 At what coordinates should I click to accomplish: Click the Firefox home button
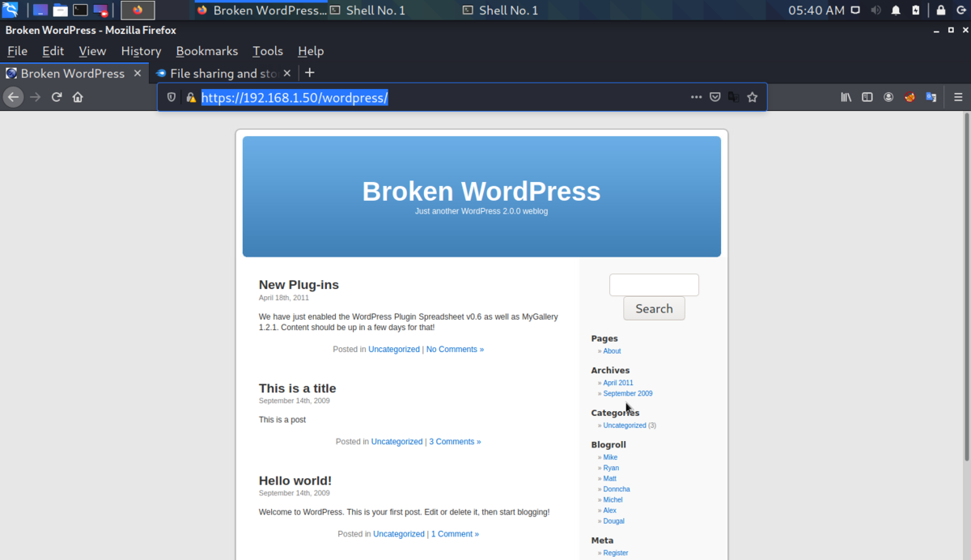pos(78,97)
